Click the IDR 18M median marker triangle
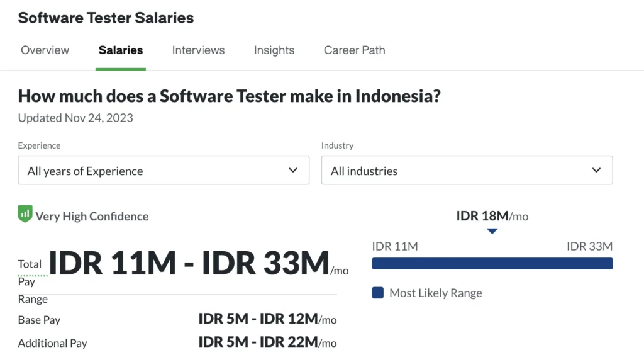Viewport: 644px width, 362px height. click(x=492, y=231)
